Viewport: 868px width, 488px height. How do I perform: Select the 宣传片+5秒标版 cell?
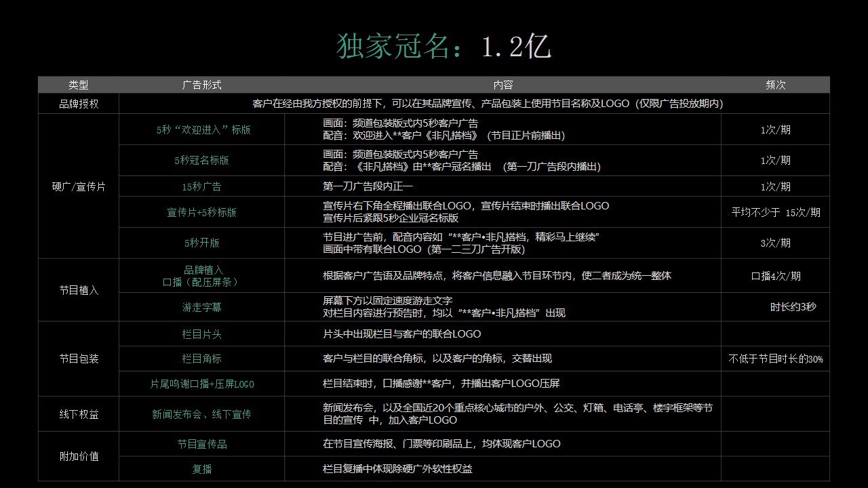pyautogui.click(x=201, y=212)
